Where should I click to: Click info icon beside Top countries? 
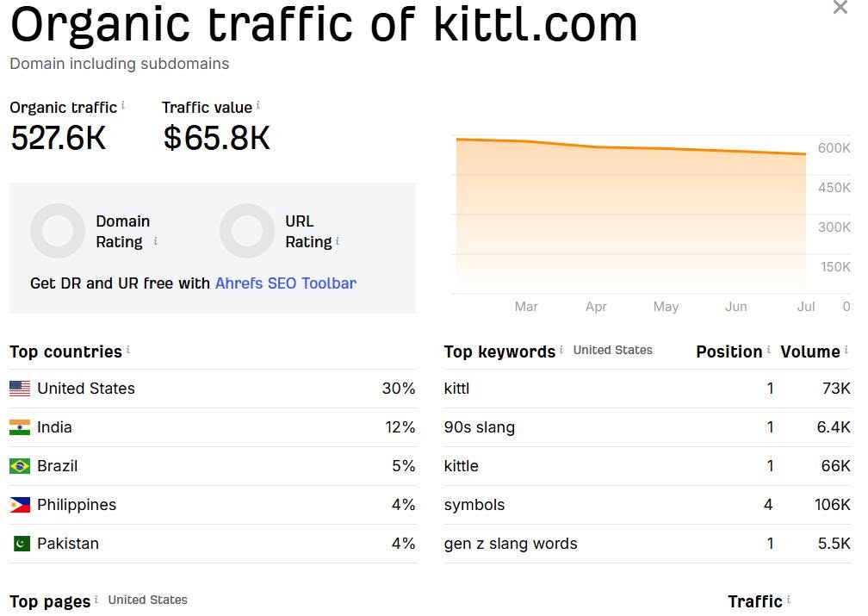tap(127, 350)
